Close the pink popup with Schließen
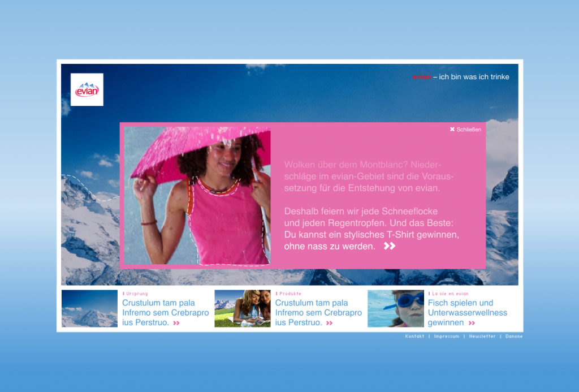579x392 pixels. pos(465,130)
